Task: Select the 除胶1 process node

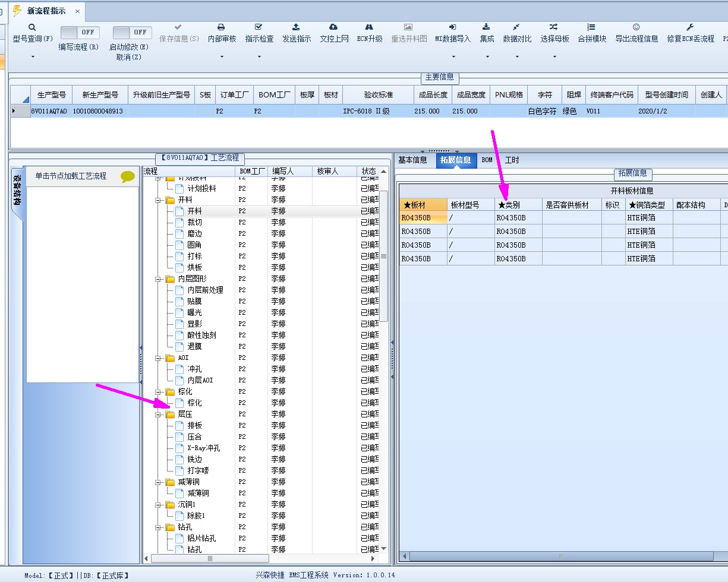Action: (196, 516)
